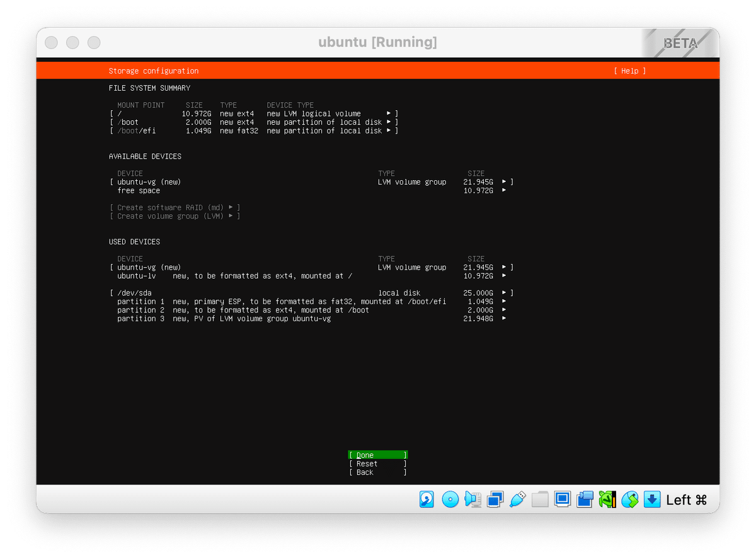756x558 pixels.
Task: Expand the / mount point row
Action: coord(254,114)
